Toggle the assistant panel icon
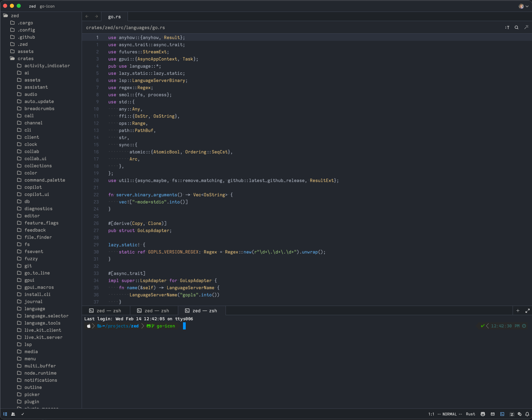This screenshot has height=420, width=532. [x=512, y=414]
